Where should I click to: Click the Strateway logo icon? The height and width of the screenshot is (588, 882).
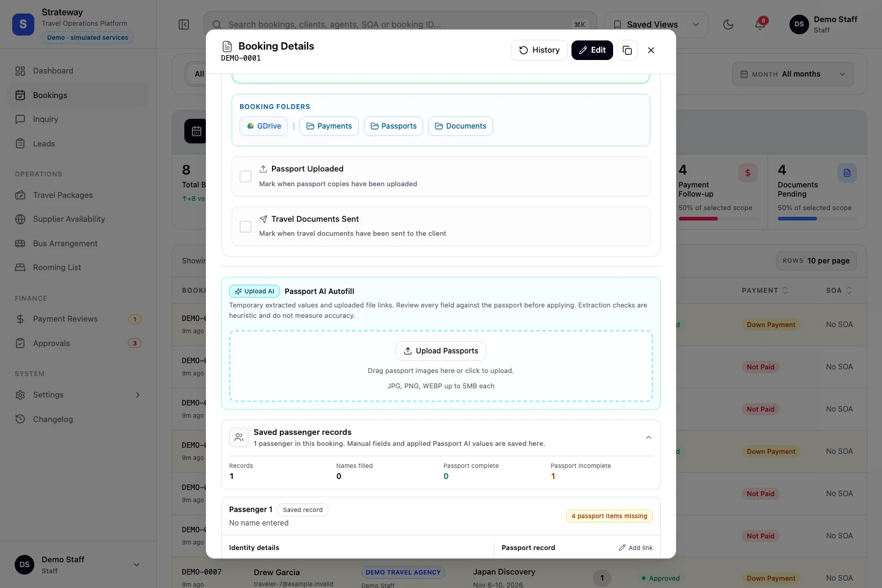pos(23,24)
